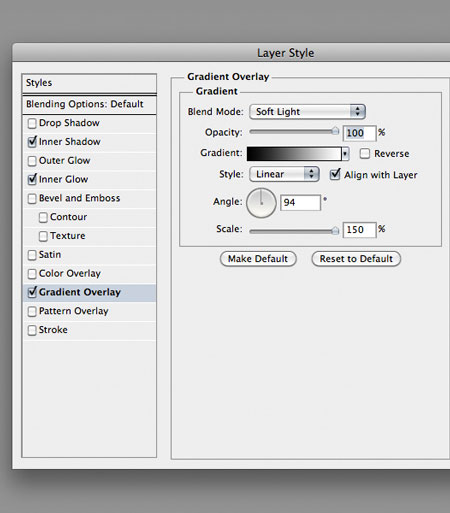Enable the Pattern Overlay checkbox

pos(32,312)
